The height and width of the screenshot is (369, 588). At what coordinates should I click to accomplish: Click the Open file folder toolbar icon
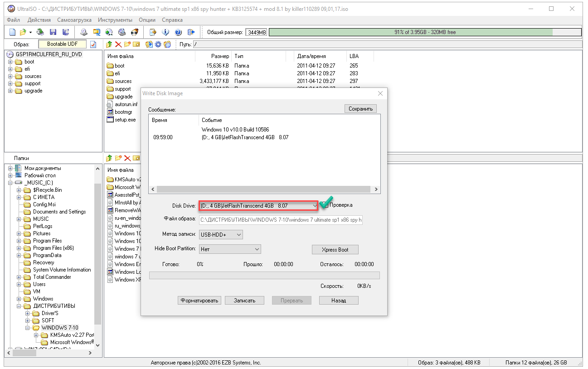[23, 32]
